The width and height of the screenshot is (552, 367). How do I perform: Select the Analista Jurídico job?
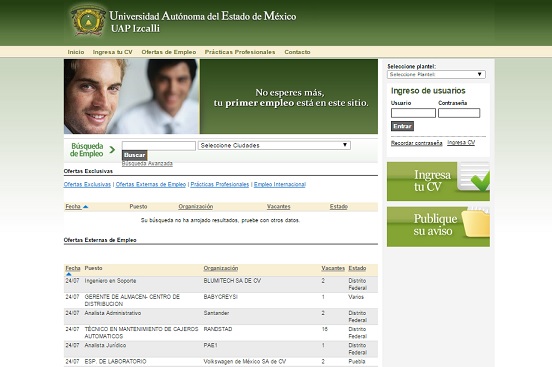(105, 346)
